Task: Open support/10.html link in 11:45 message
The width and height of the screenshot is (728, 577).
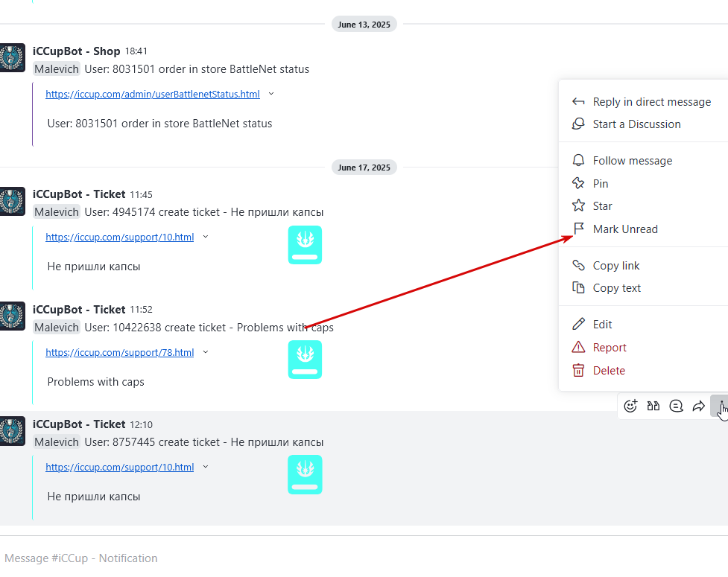Action: coord(119,237)
